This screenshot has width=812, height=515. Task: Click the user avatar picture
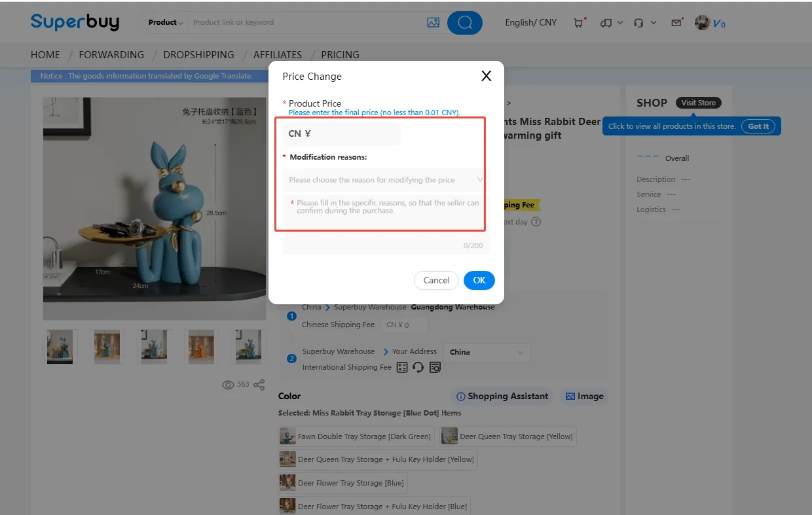point(702,23)
